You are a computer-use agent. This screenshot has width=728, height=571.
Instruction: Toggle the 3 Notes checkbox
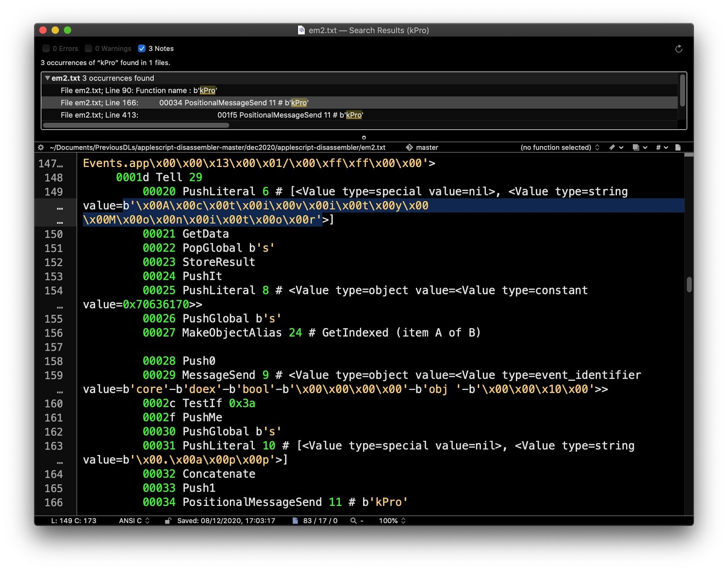[x=142, y=49]
